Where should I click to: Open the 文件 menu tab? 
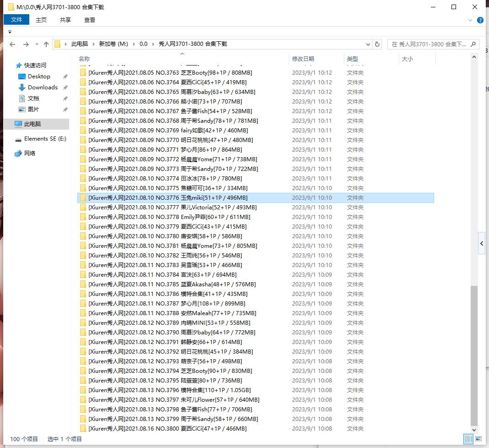pos(16,20)
